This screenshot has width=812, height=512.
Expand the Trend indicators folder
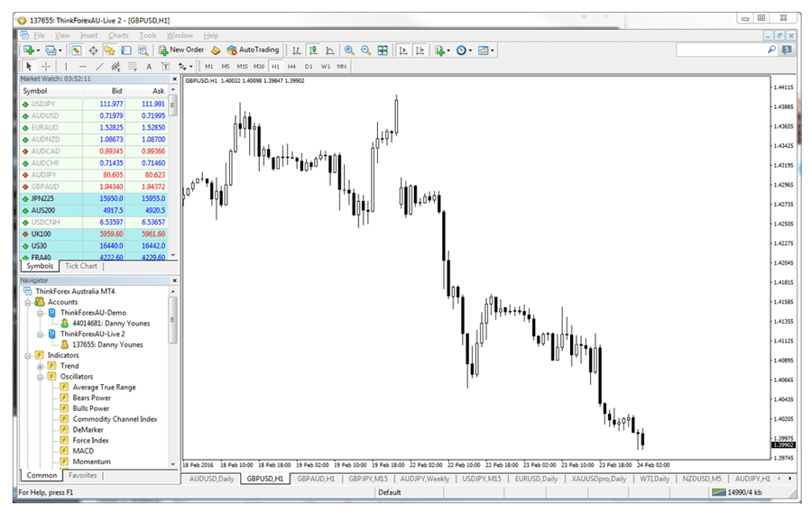[x=41, y=366]
